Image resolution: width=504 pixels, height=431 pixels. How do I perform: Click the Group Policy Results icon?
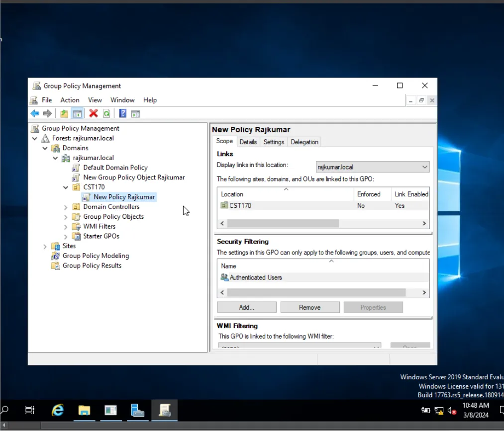tap(55, 266)
